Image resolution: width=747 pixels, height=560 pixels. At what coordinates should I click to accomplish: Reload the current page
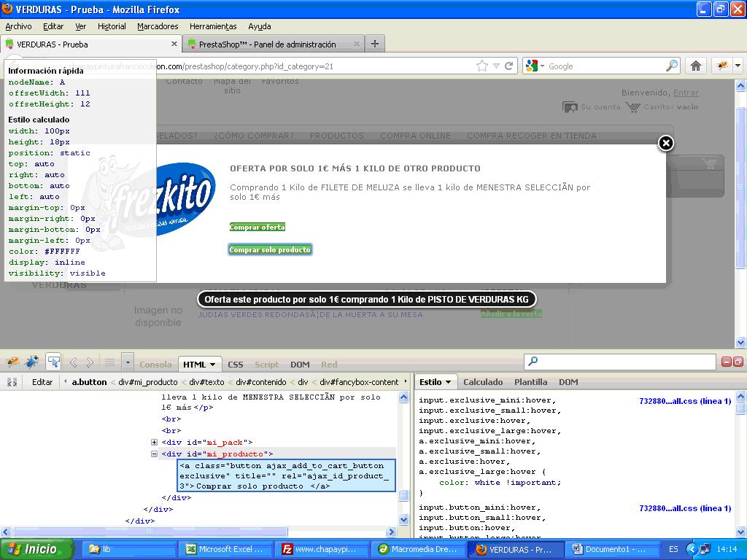(x=508, y=66)
